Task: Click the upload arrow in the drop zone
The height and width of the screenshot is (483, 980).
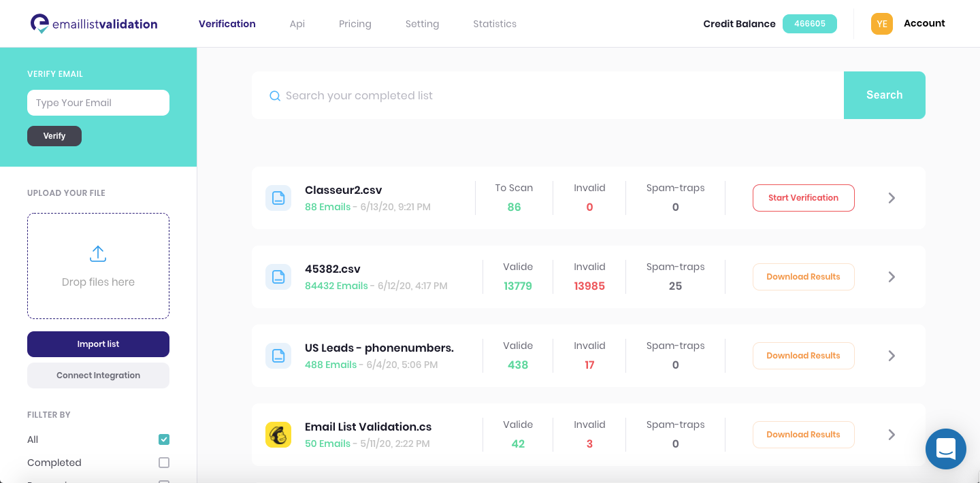Action: pyautogui.click(x=98, y=253)
